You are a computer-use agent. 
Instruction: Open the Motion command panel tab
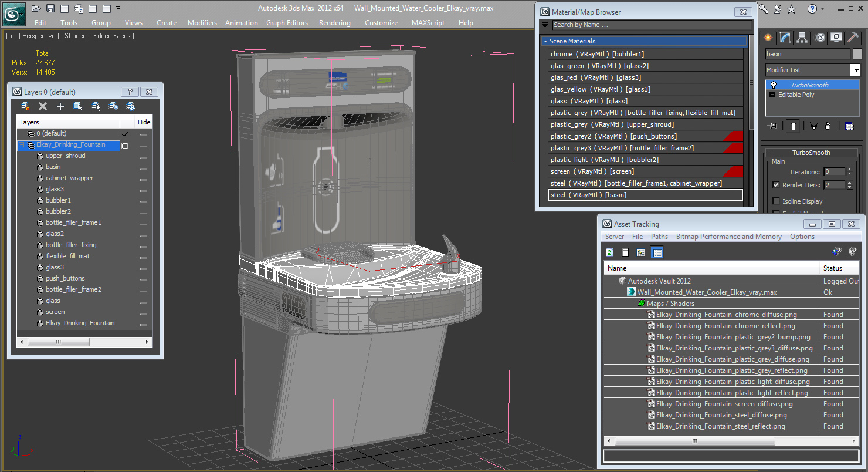820,38
